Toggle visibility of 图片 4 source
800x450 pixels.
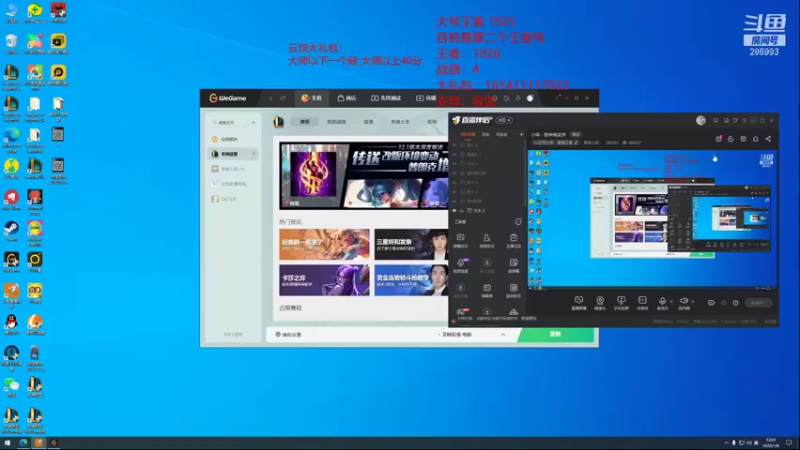click(454, 145)
